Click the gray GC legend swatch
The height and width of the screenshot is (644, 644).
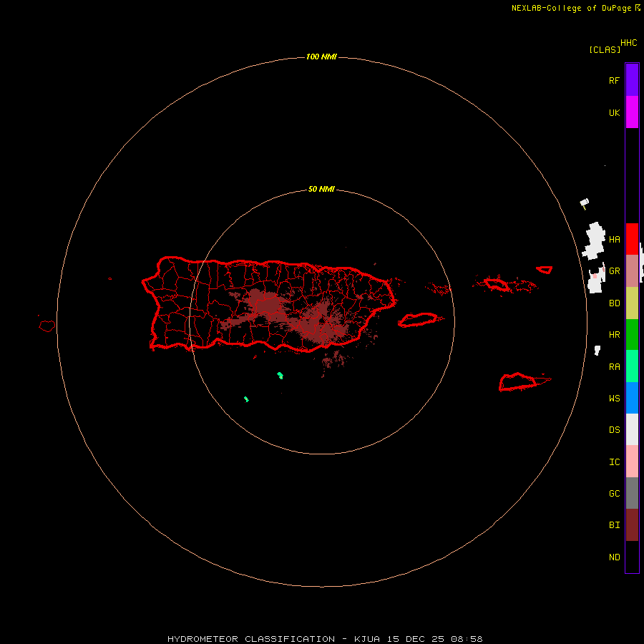(632, 493)
